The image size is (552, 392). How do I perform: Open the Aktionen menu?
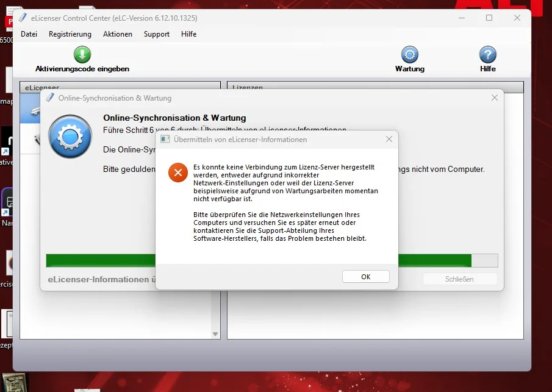[x=118, y=34]
